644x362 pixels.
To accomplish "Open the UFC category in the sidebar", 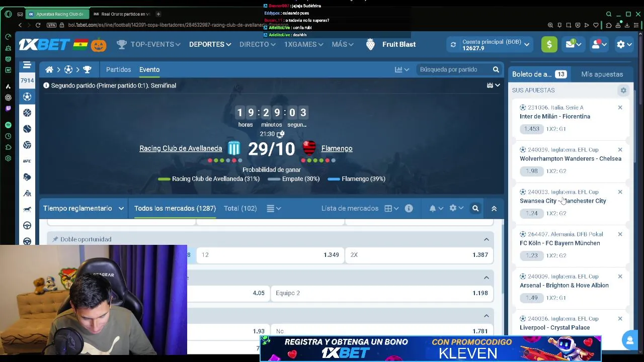I will (x=27, y=161).
